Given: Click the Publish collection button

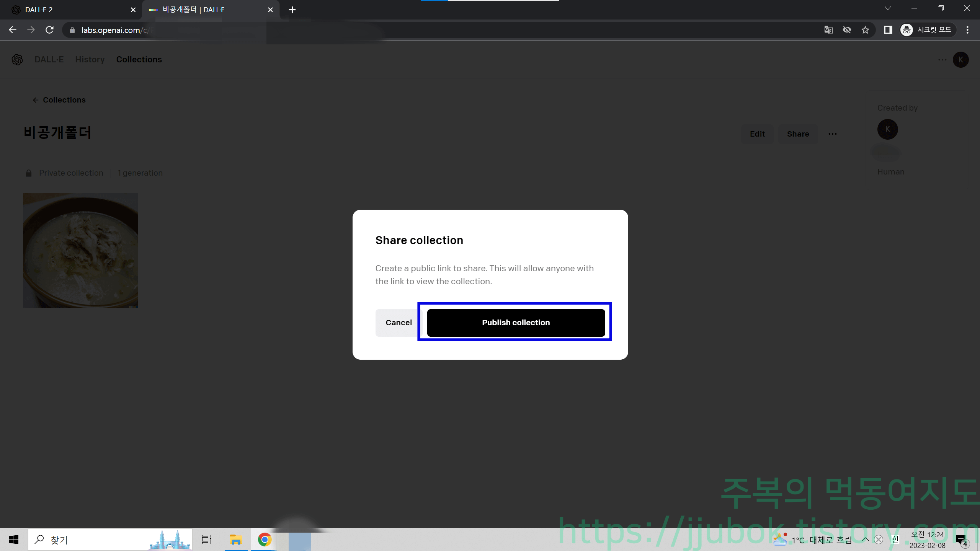Looking at the screenshot, I should coord(516,323).
